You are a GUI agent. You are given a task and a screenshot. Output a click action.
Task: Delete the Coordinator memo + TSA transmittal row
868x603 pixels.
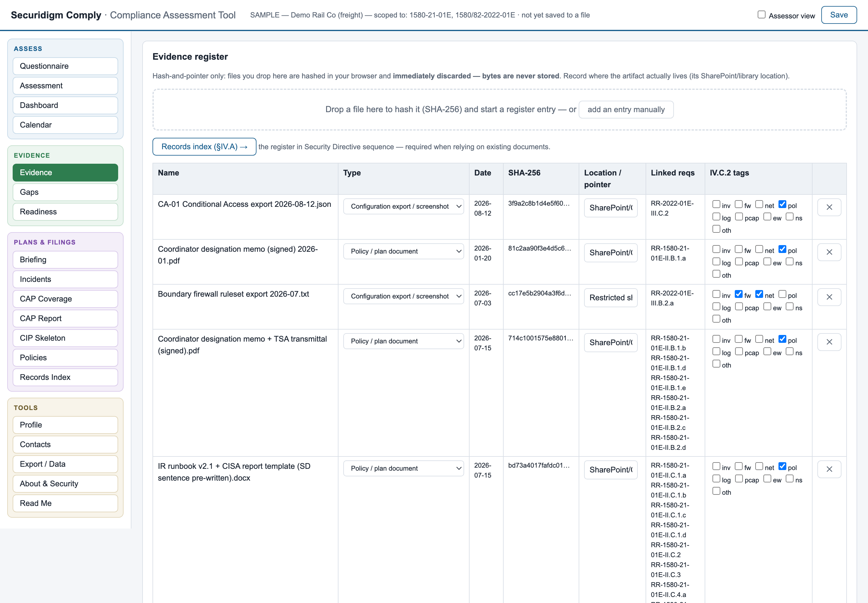point(829,342)
